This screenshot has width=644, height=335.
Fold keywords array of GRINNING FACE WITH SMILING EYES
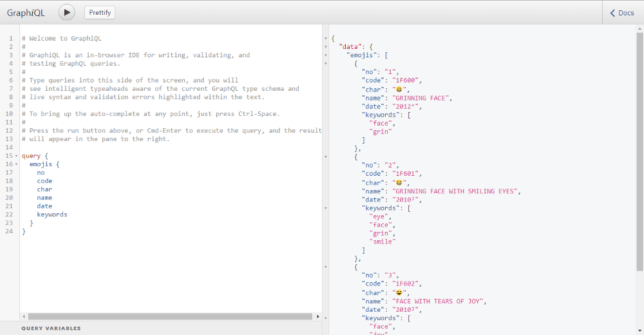pos(326,208)
